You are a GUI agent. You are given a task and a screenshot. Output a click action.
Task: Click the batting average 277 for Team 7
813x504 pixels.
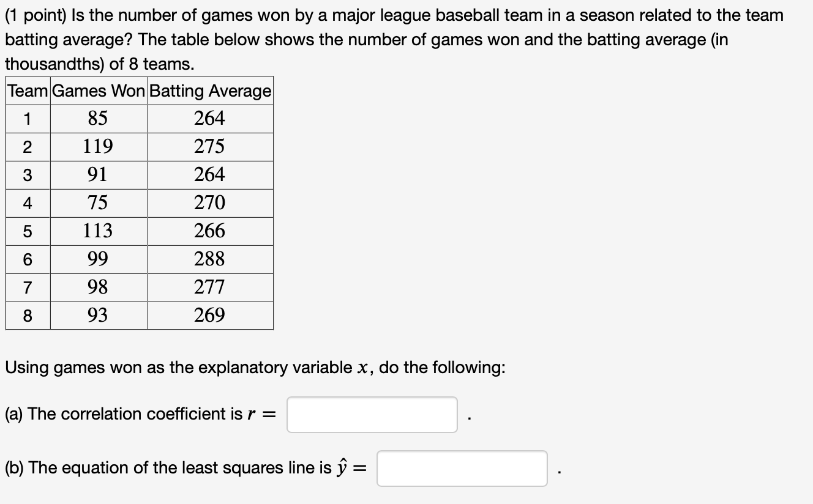click(210, 287)
